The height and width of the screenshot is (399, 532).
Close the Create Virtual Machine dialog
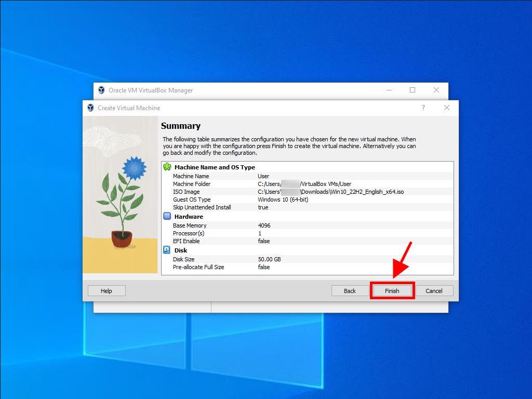(447, 108)
